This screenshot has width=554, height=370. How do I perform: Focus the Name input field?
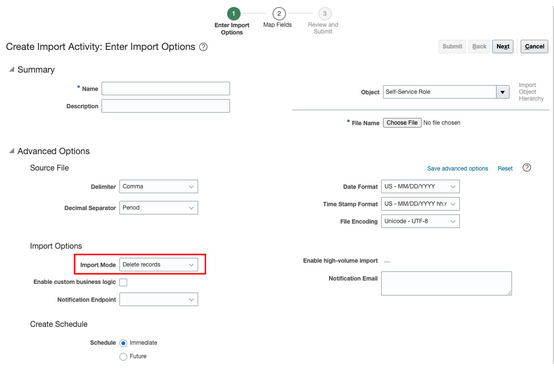(166, 89)
